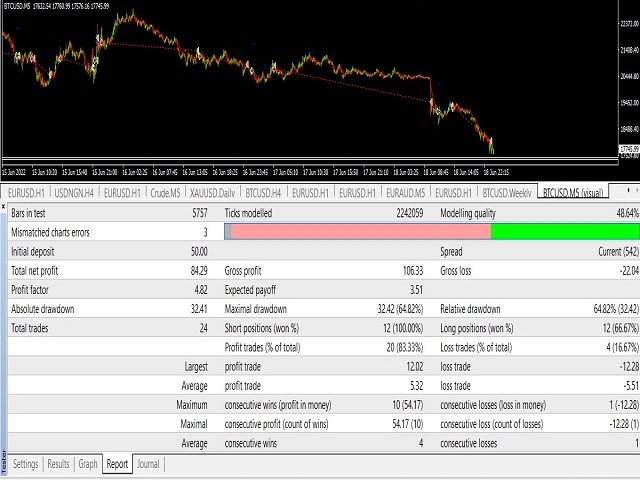Click the net profit value 84.29
This screenshot has height=480, width=640.
[199, 271]
